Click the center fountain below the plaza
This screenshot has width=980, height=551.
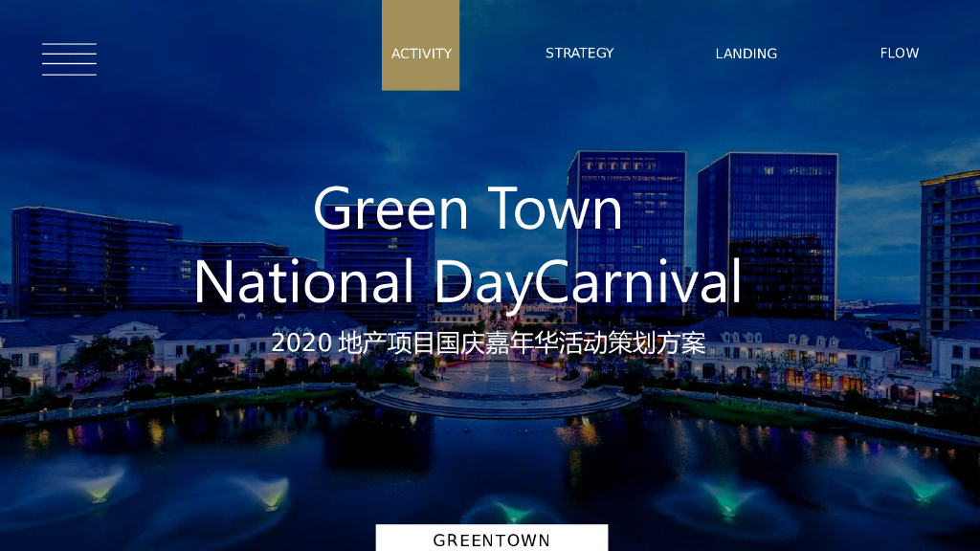coord(517,515)
